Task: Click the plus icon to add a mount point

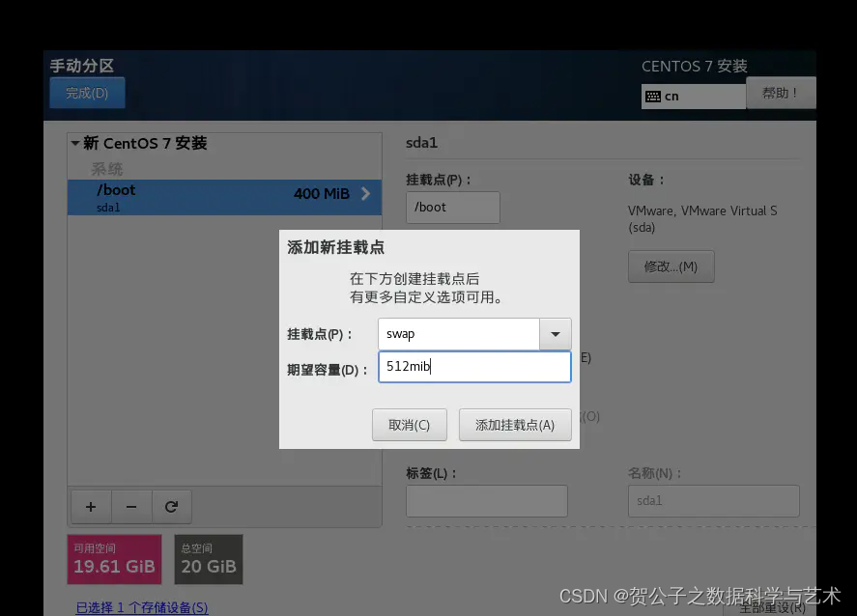Action: click(91, 507)
